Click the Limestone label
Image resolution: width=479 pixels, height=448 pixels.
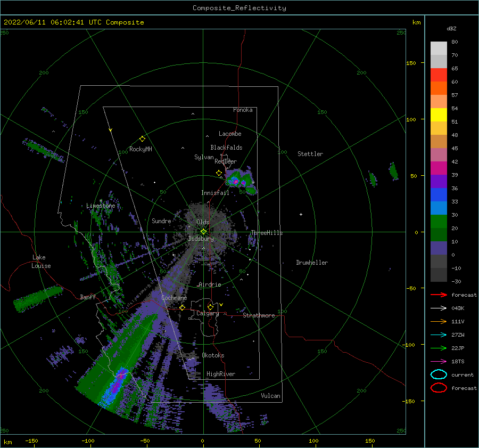click(101, 206)
